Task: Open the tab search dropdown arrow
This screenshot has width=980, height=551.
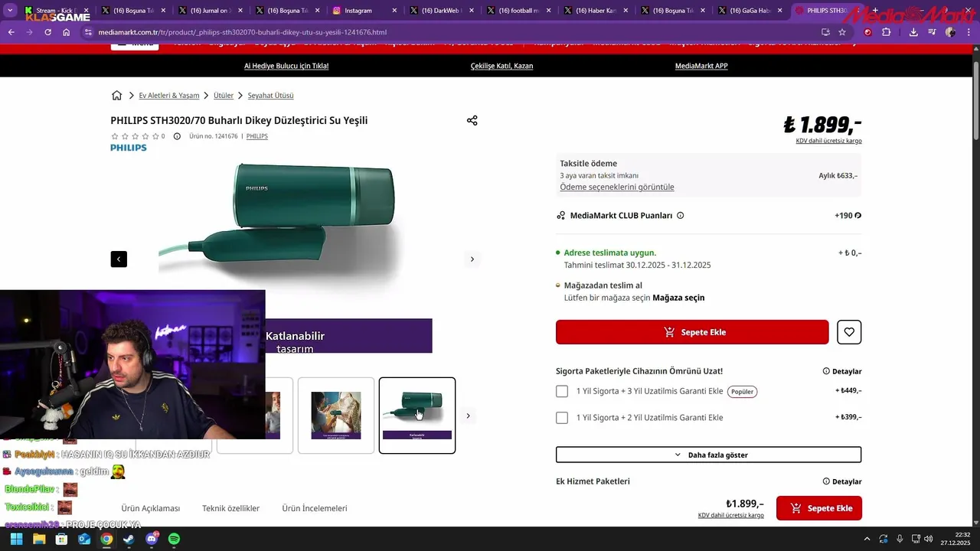Action: click(11, 11)
